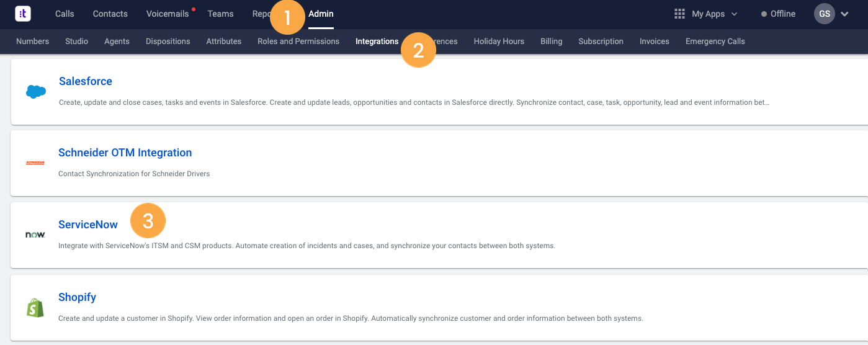Open the My Apps grid icon
Image resolution: width=868 pixels, height=345 pixels.
[679, 14]
